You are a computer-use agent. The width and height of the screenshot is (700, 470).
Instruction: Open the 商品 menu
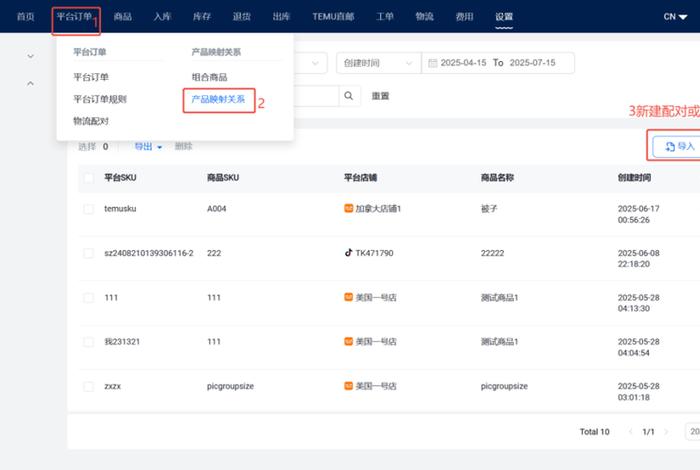[122, 17]
